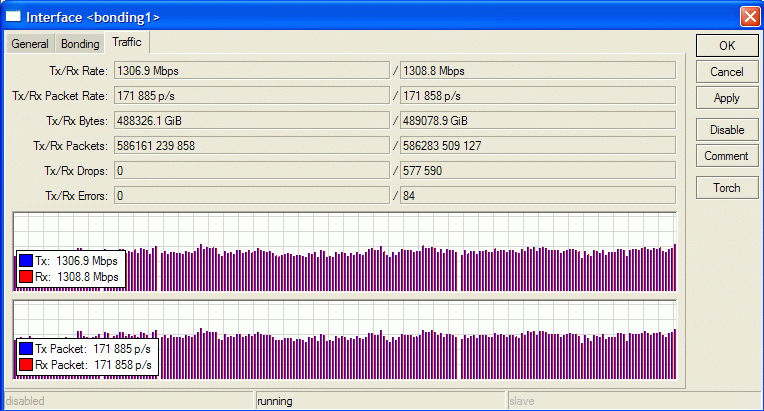Click the Tx Errors field showing 0

252,196
